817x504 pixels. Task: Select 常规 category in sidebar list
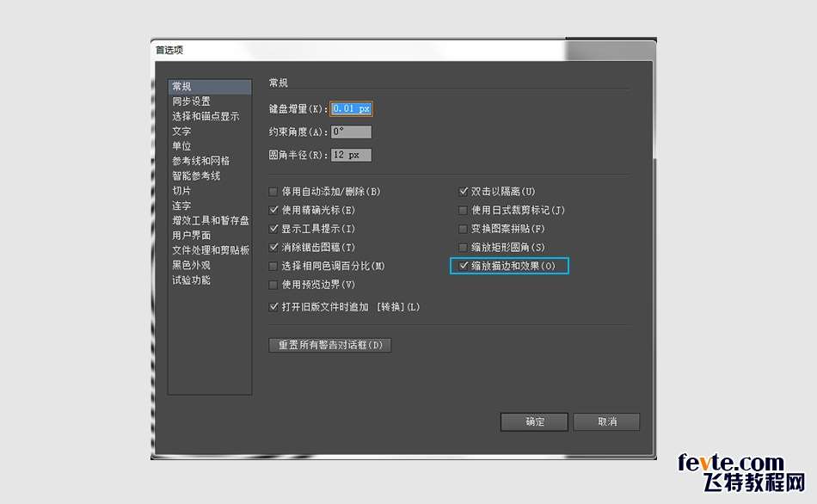210,87
